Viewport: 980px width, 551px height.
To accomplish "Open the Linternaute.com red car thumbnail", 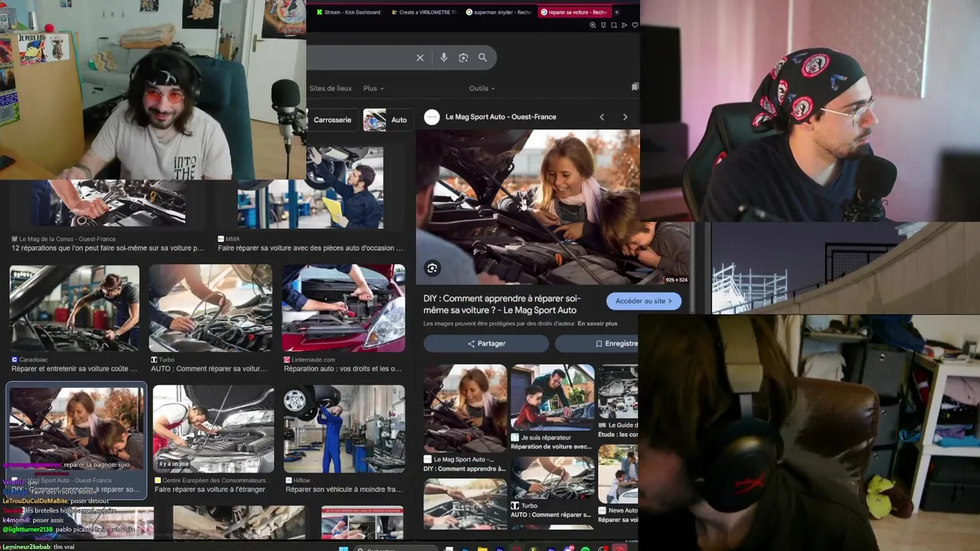I will tap(343, 308).
